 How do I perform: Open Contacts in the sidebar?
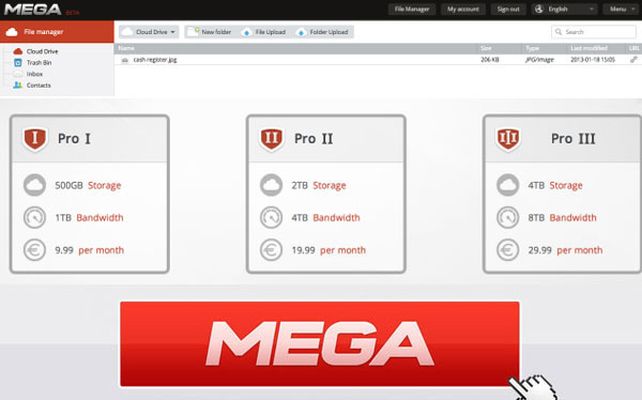click(38, 85)
